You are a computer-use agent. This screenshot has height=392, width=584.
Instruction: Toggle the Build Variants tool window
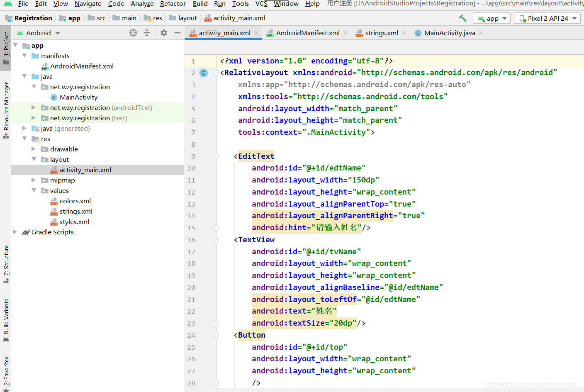coord(6,320)
